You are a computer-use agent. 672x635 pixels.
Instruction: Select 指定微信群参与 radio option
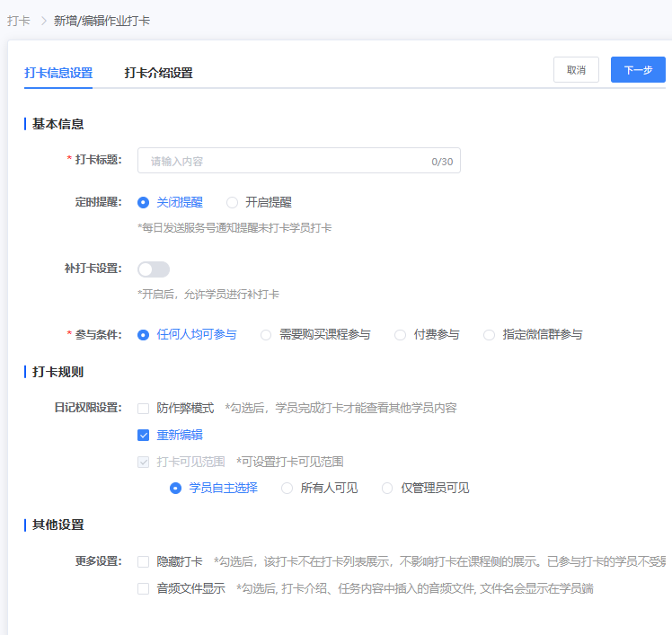(x=490, y=335)
